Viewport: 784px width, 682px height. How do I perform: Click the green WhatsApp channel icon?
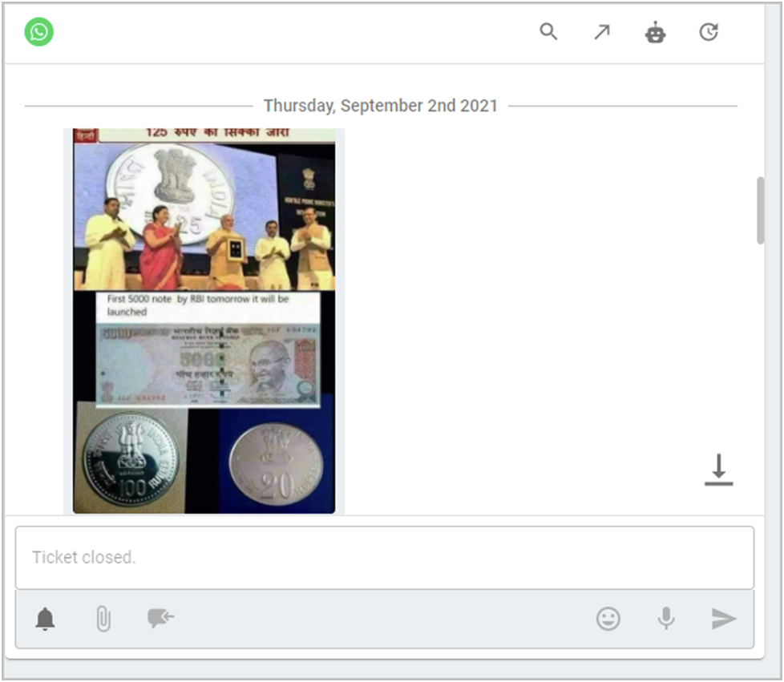click(39, 32)
